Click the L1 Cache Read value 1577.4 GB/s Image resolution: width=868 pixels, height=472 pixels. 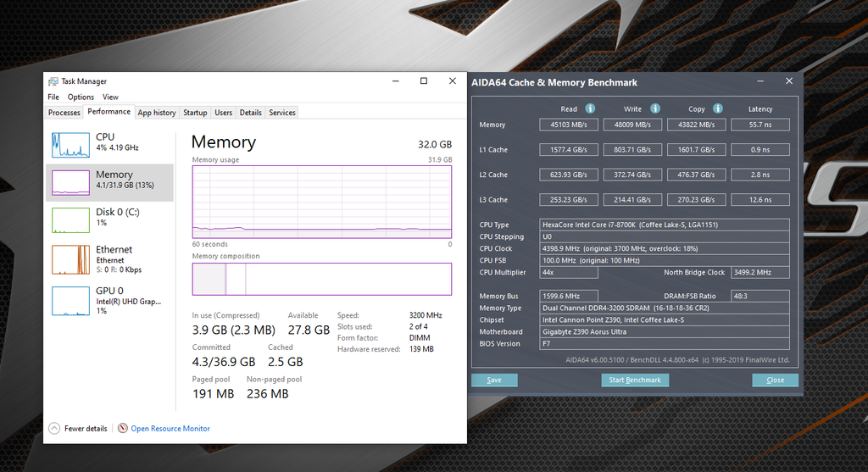click(x=569, y=149)
